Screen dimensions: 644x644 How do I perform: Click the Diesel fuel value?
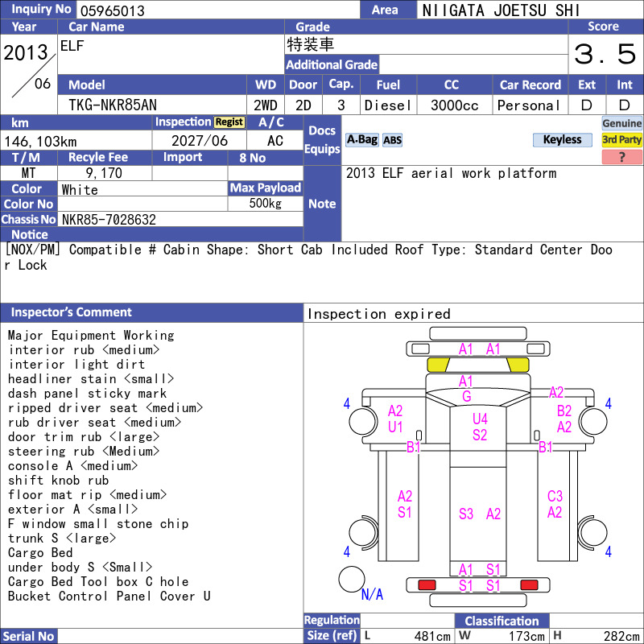point(388,105)
